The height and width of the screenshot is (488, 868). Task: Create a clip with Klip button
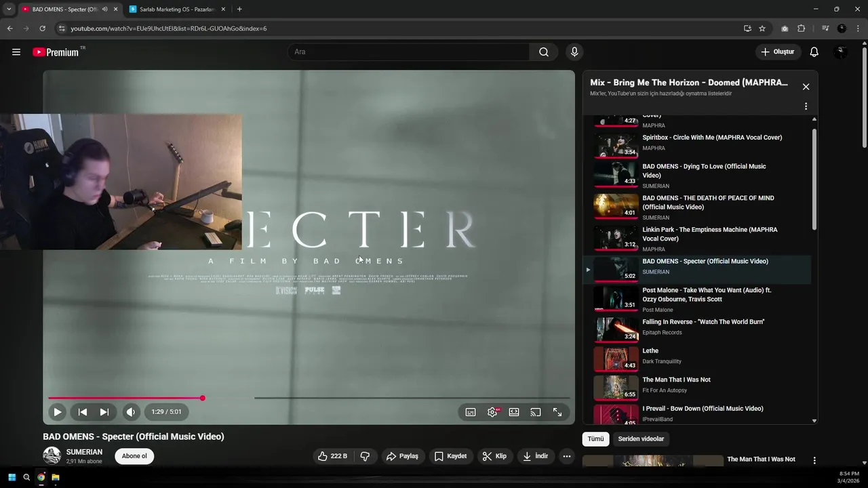point(494,456)
